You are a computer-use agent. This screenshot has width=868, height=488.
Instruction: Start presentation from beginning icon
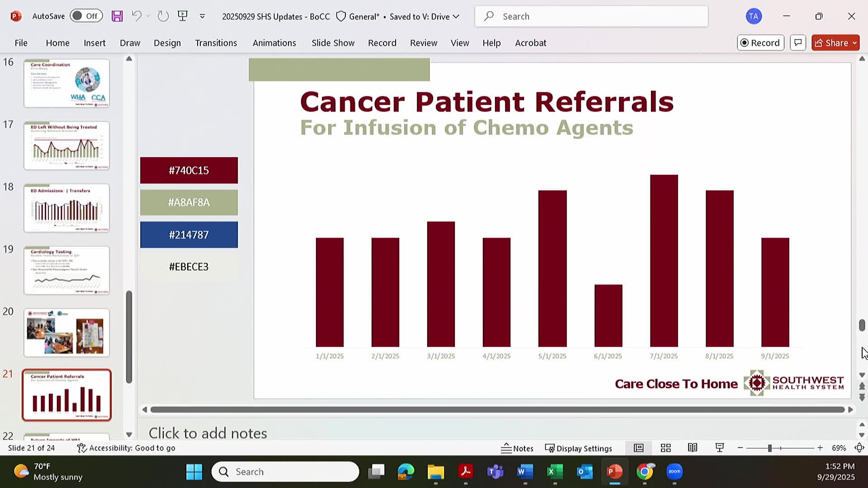(183, 16)
